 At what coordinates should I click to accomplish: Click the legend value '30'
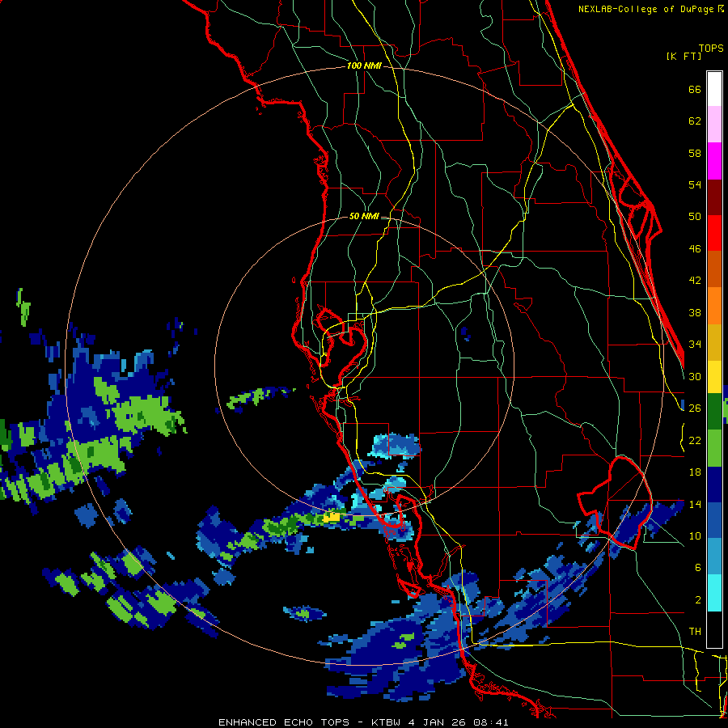[x=695, y=376]
